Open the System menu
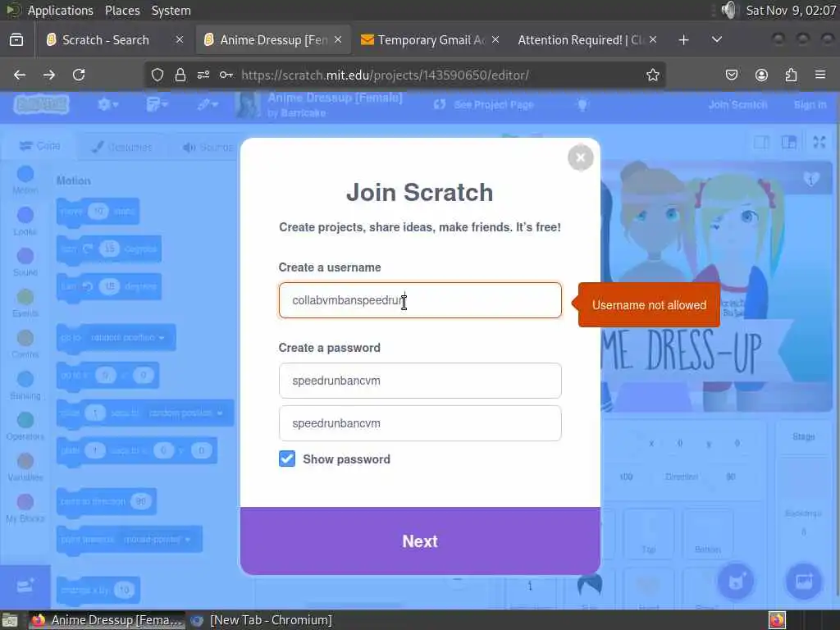The image size is (840, 630). coord(171,11)
